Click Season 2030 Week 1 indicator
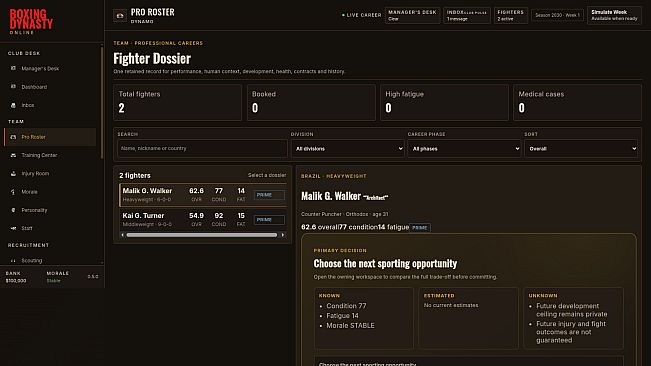This screenshot has width=651, height=366. coord(557,15)
